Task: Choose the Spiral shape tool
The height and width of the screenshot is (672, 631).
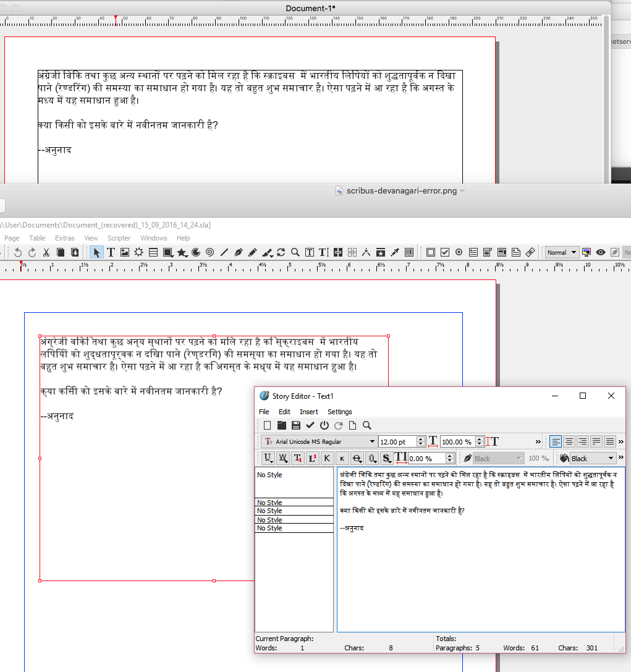Action: point(210,252)
